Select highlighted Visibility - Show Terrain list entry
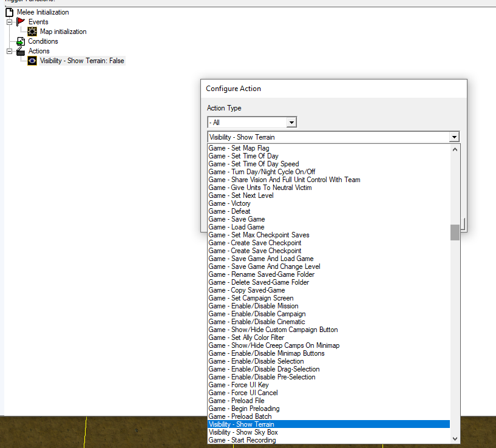Image resolution: width=496 pixels, height=448 pixels. click(328, 424)
